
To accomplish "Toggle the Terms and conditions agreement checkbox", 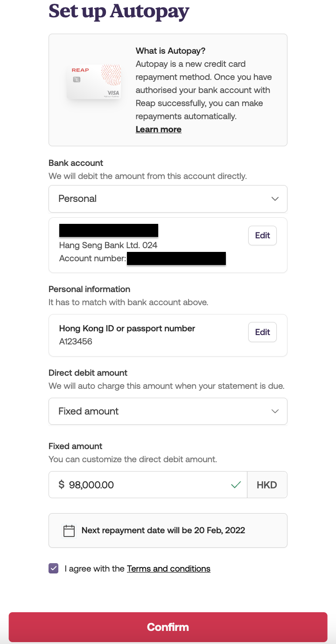I will coord(54,569).
